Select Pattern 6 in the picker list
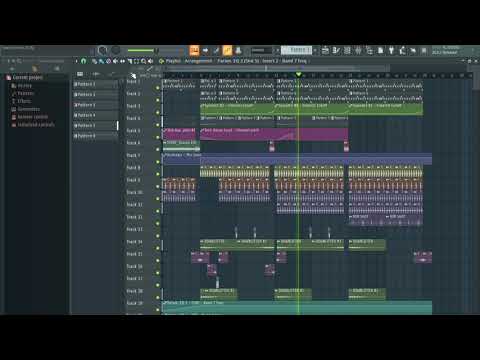Image resolution: width=480 pixels, height=360 pixels. [95, 136]
